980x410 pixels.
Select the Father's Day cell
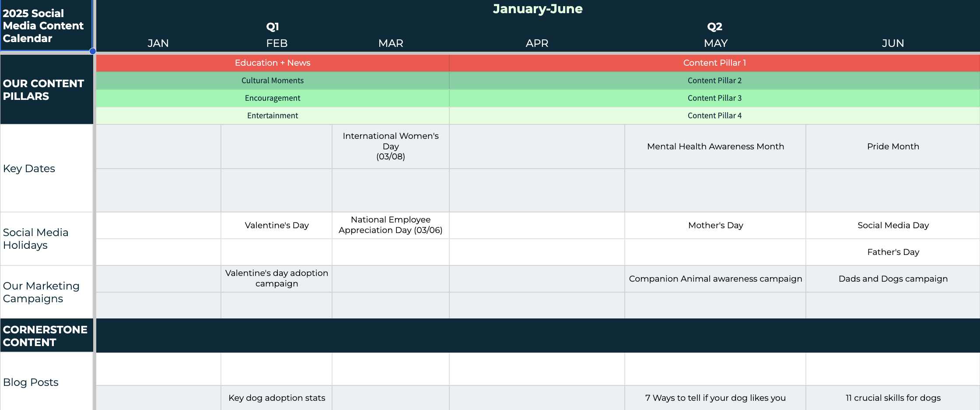pos(892,252)
